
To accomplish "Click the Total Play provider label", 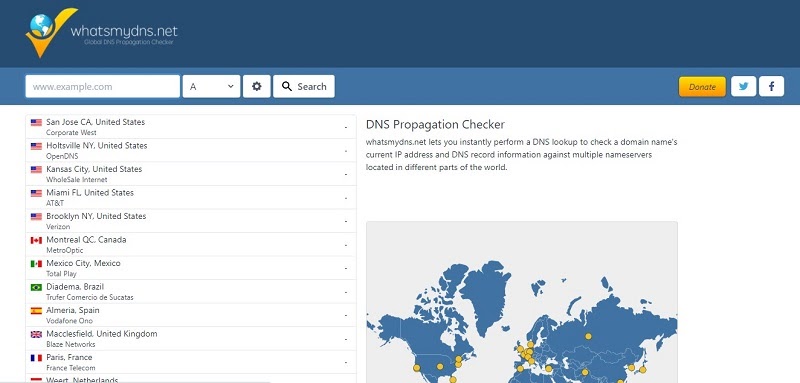I will click(x=61, y=274).
